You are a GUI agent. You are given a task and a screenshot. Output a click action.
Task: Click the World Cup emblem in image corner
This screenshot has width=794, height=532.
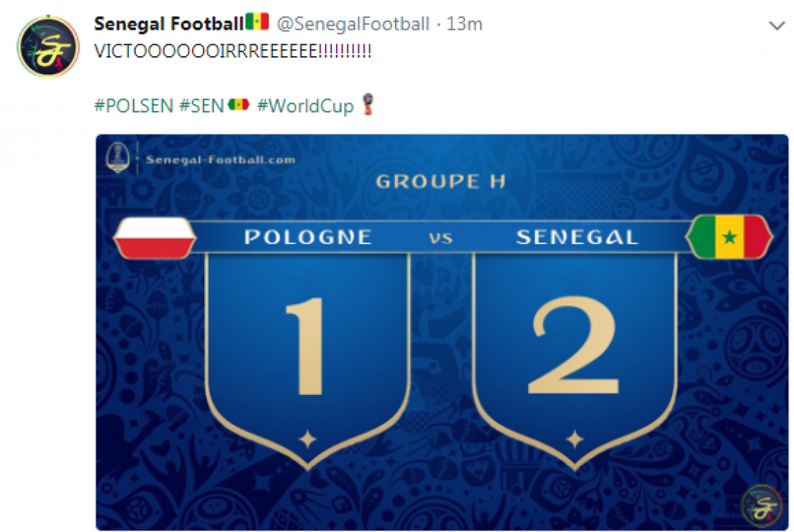pos(118,157)
